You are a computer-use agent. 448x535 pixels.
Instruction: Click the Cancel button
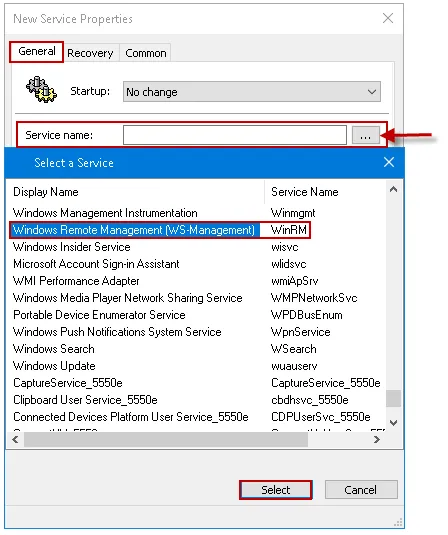click(x=361, y=490)
